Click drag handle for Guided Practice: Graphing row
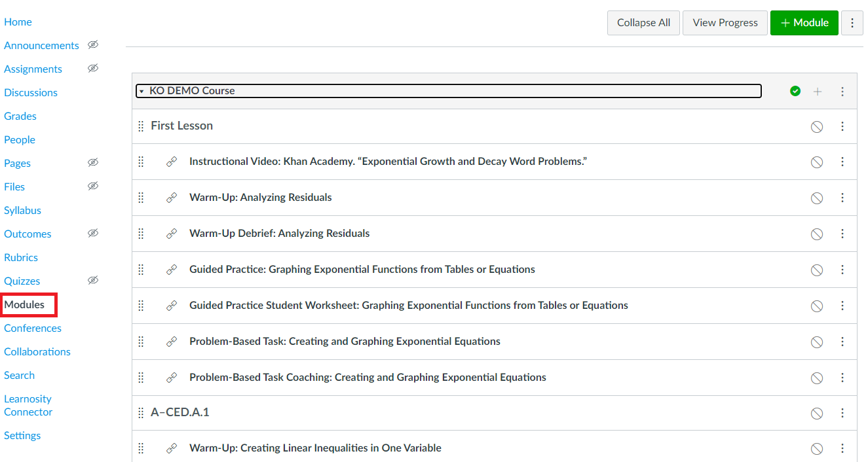868x462 pixels. click(x=141, y=270)
